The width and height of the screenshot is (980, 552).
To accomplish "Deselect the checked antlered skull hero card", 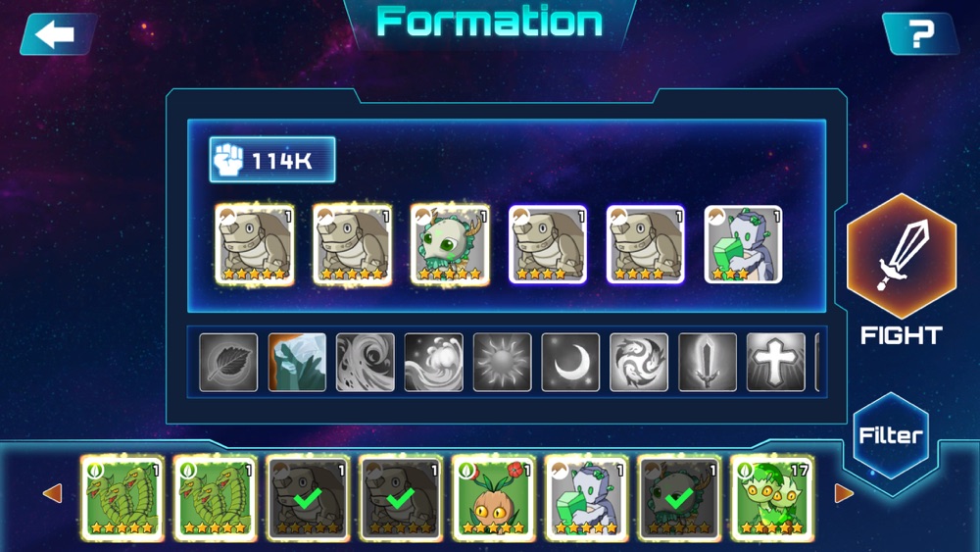I will (x=679, y=498).
